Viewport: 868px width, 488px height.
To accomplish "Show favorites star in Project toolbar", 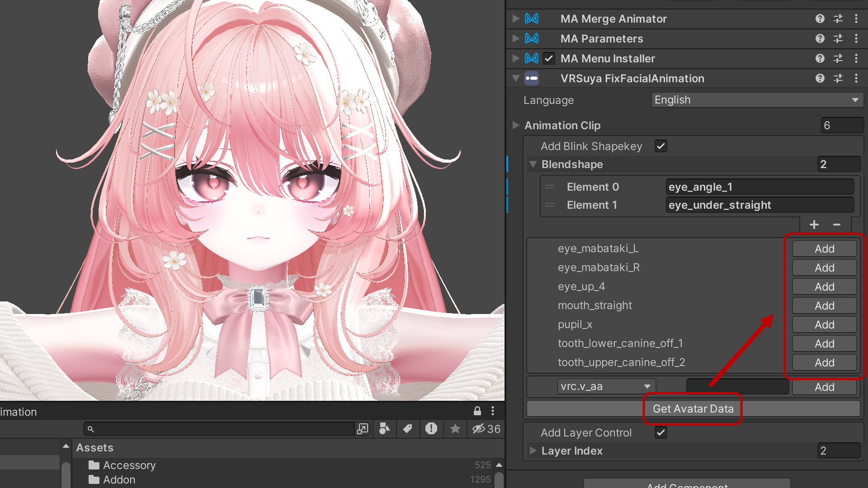I will tap(455, 429).
